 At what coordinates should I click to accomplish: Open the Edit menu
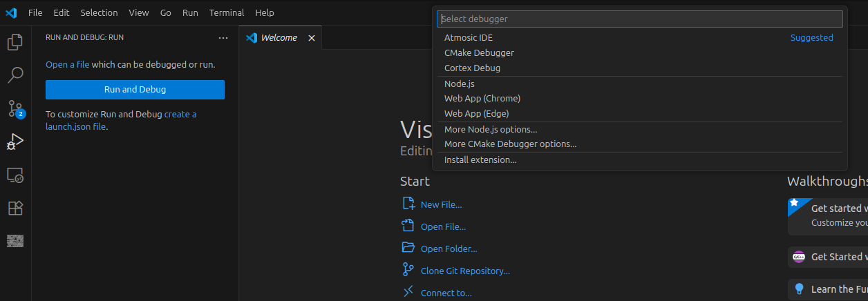click(x=62, y=12)
